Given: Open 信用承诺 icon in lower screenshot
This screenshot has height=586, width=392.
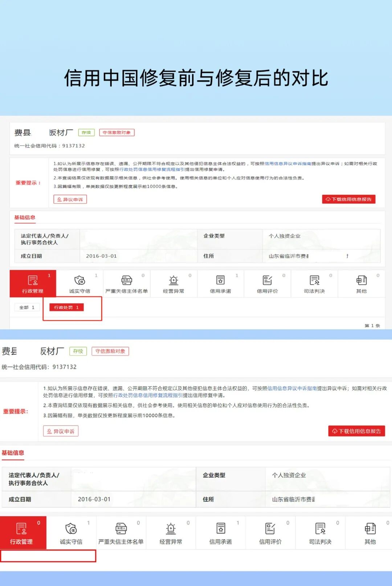Looking at the screenshot, I should (x=221, y=529).
